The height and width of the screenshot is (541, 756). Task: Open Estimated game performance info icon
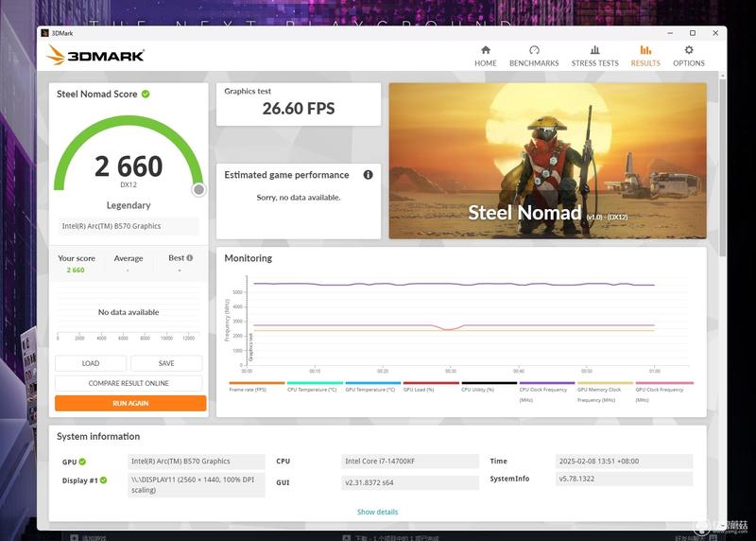(368, 175)
